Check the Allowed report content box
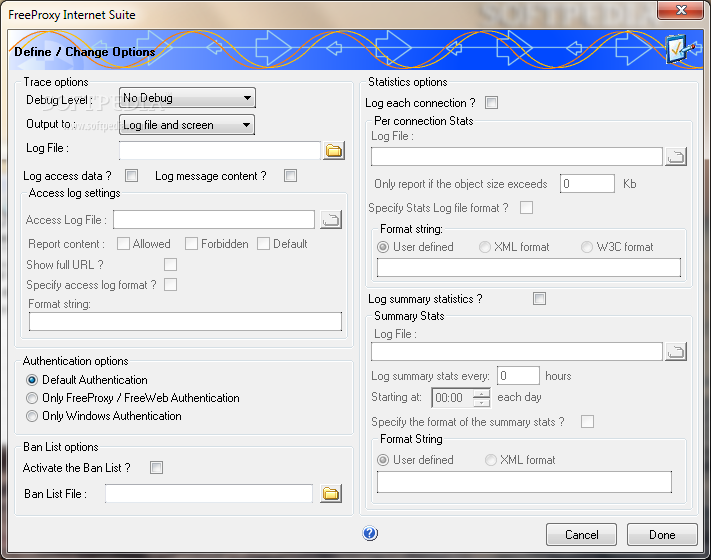Viewport: 711px width, 560px height. coord(123,243)
